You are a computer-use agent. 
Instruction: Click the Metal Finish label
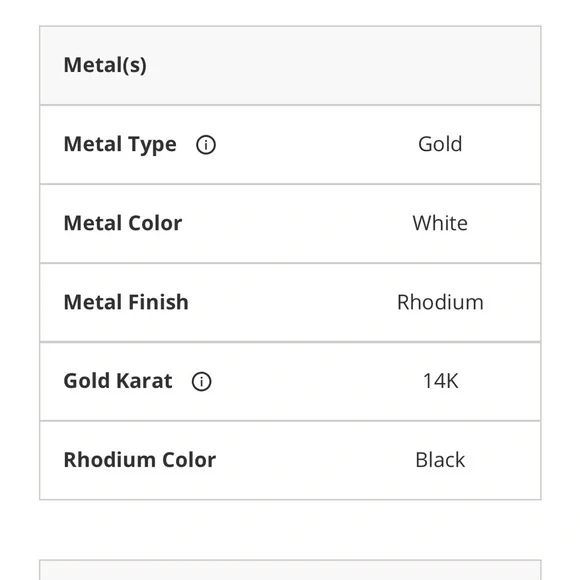click(126, 302)
